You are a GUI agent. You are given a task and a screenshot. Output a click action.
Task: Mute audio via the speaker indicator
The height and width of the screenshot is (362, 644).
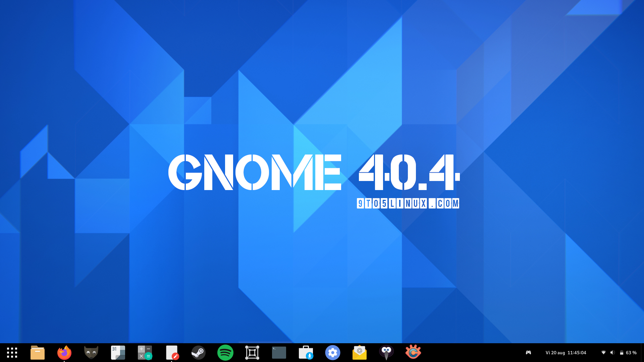(x=613, y=353)
